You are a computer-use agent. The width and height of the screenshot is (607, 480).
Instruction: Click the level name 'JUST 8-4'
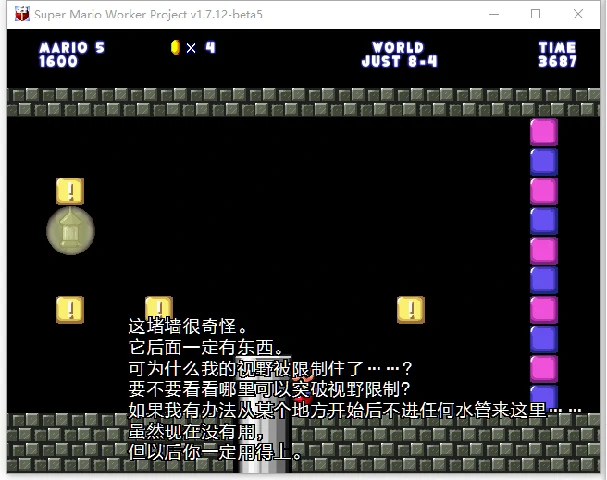400,62
